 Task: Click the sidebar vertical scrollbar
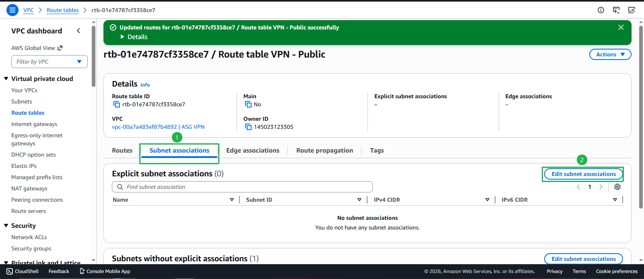93,56
